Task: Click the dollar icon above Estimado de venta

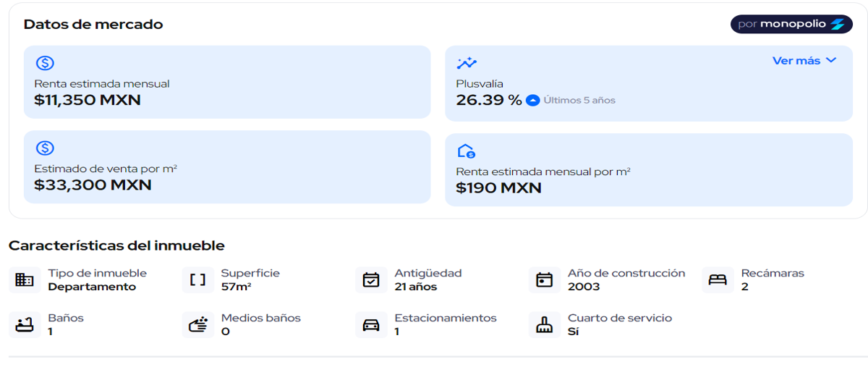Action: coord(45,148)
